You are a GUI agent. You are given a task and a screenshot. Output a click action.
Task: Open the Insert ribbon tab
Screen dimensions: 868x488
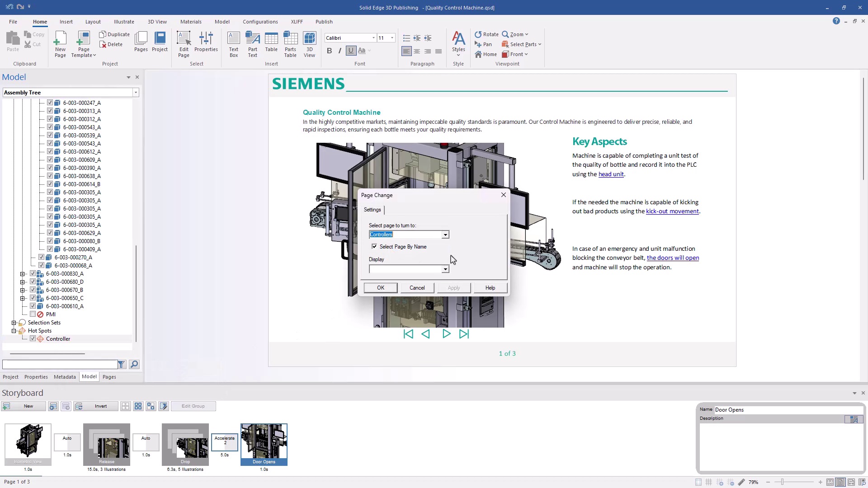coord(66,22)
